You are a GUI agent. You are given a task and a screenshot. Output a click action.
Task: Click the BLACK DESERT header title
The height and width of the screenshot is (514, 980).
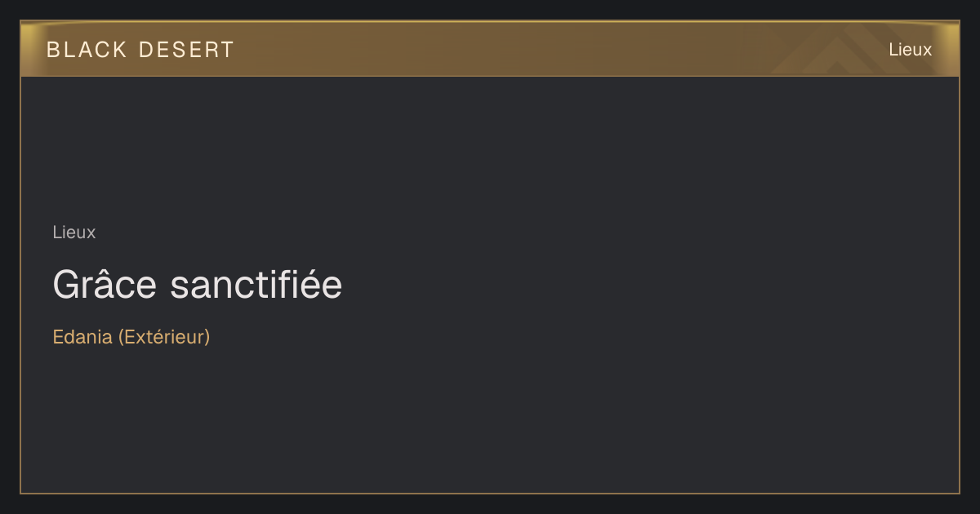pos(140,50)
